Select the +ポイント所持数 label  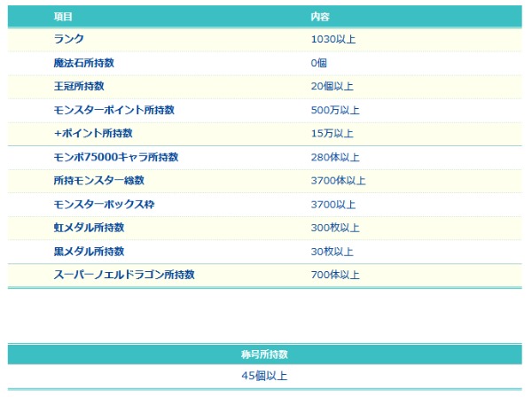(93, 133)
